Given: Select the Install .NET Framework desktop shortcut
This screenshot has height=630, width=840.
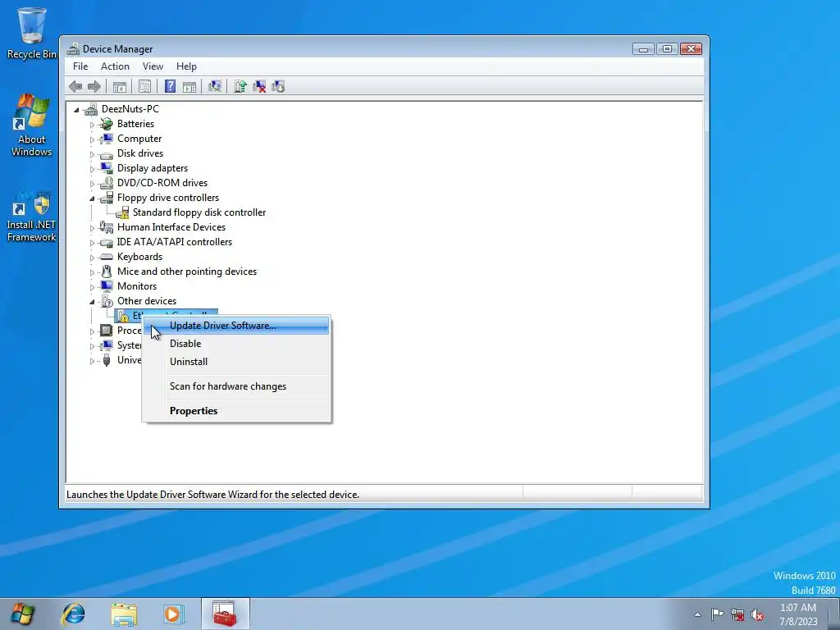Looking at the screenshot, I should 32,216.
